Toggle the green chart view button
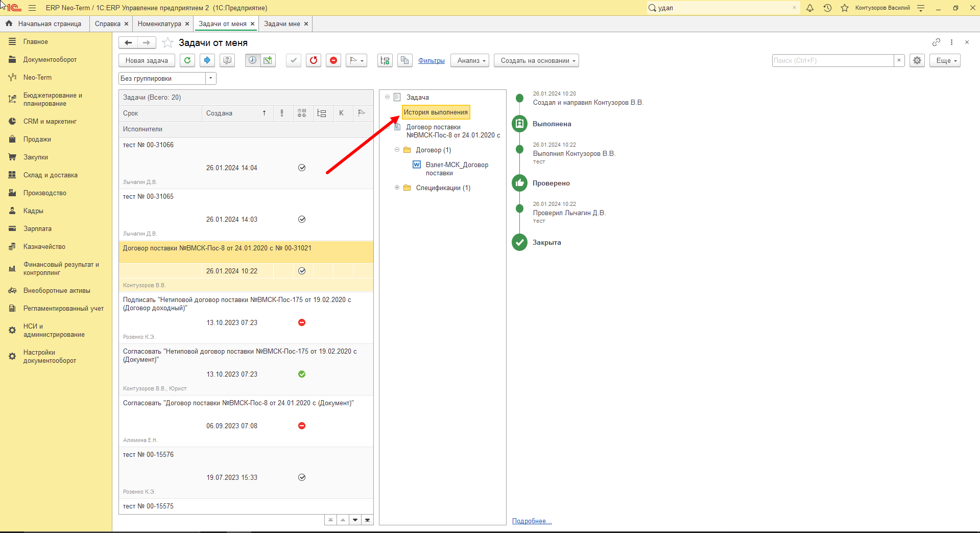The image size is (980, 533). [268, 60]
